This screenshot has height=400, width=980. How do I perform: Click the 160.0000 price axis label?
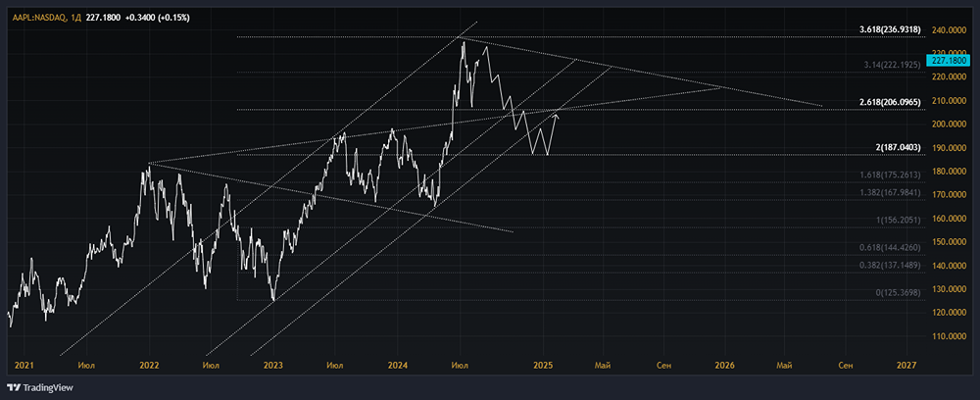pos(948,219)
